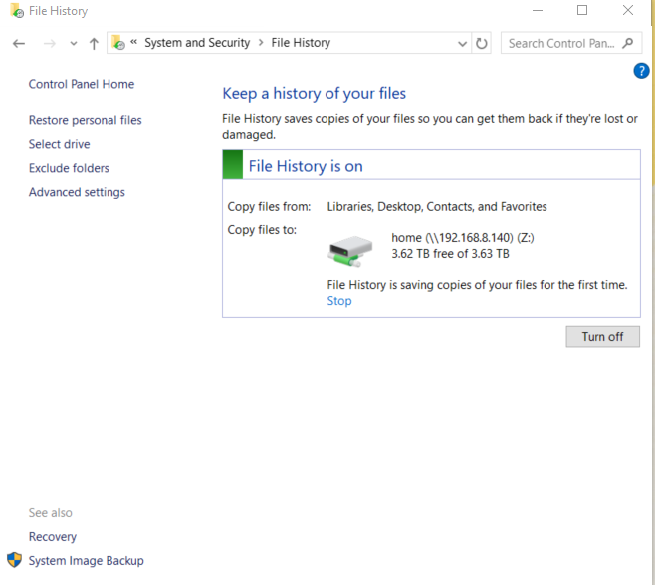The image size is (655, 585).
Task: Click the blue help question mark icon
Action: point(641,71)
